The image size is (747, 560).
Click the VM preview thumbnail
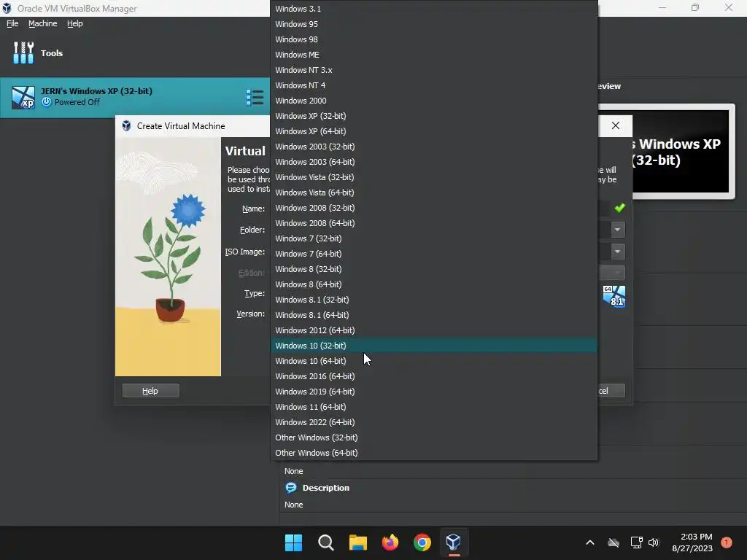click(x=681, y=151)
